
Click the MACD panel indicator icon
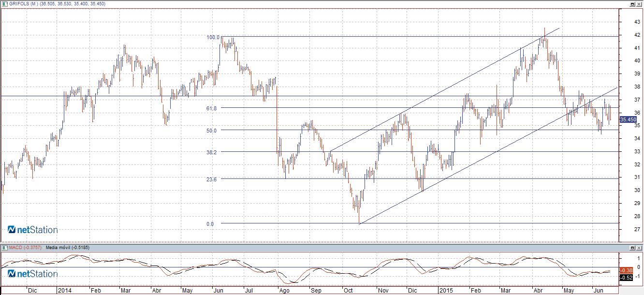click(4, 248)
